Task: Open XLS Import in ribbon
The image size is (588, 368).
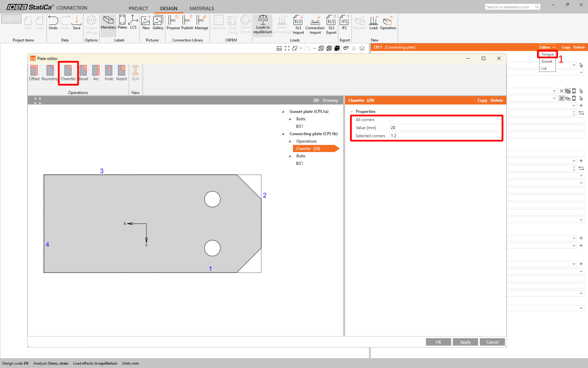Action: 298,25
